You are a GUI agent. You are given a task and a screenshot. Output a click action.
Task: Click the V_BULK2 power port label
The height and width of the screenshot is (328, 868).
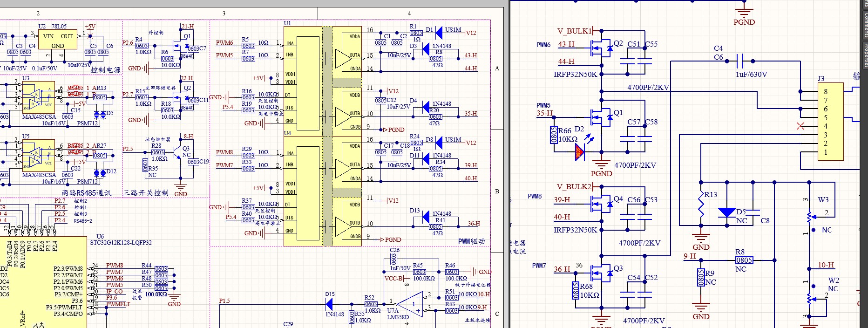coord(574,187)
